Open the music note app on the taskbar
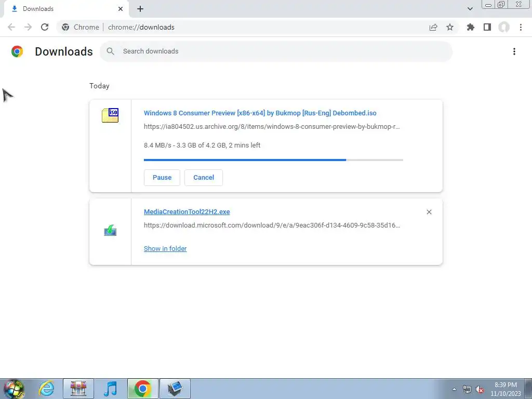This screenshot has width=532, height=399. (110, 389)
